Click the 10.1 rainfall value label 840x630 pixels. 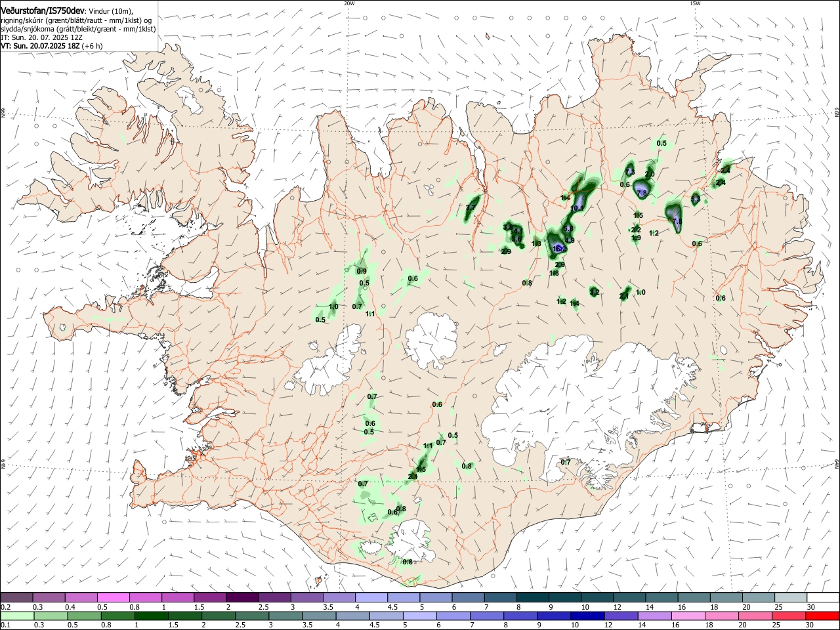577,209
